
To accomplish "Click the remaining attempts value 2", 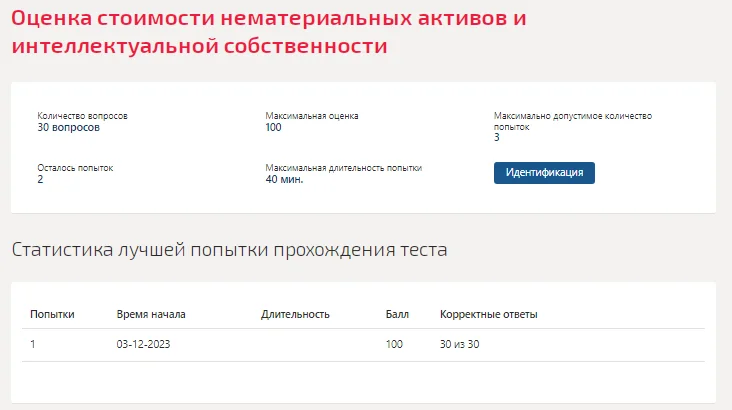I will click(40, 179).
